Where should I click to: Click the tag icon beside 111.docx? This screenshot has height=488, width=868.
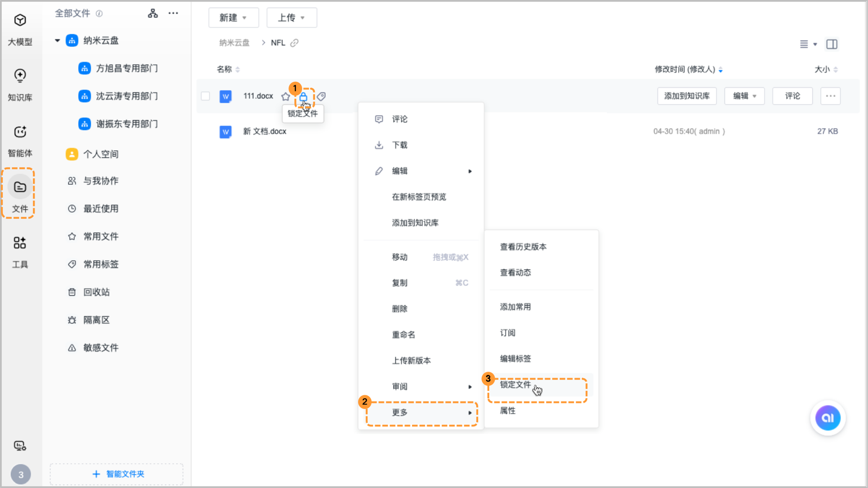(321, 96)
